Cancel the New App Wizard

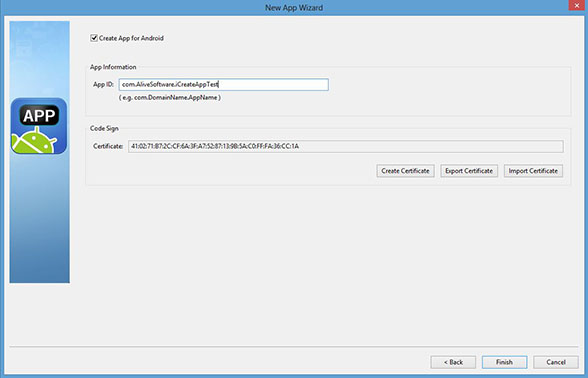[x=556, y=362]
